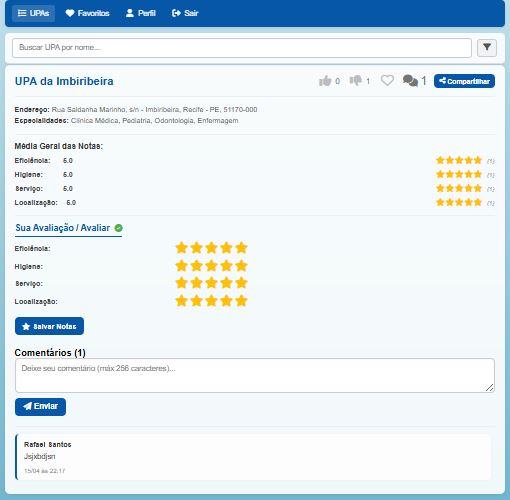Click the green check icon beside Sua Avaliação
Image resolution: width=510 pixels, height=500 pixels.
pyautogui.click(x=118, y=228)
